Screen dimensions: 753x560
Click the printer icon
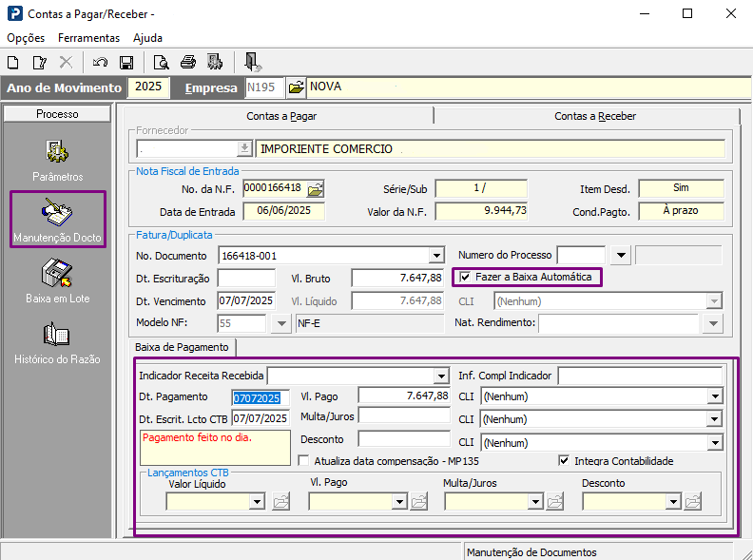pos(188,63)
